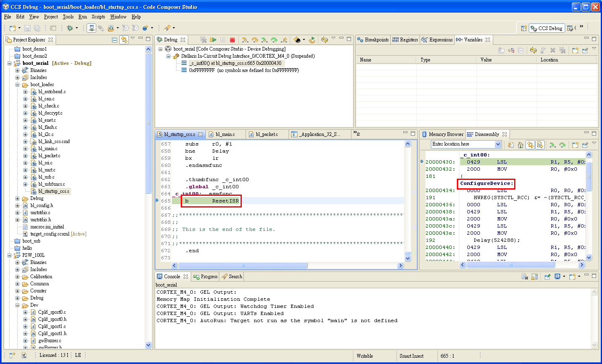Viewport: 602px width, 364px height.
Task: Click Display Selected Console monitor icon
Action: pyautogui.click(x=557, y=277)
